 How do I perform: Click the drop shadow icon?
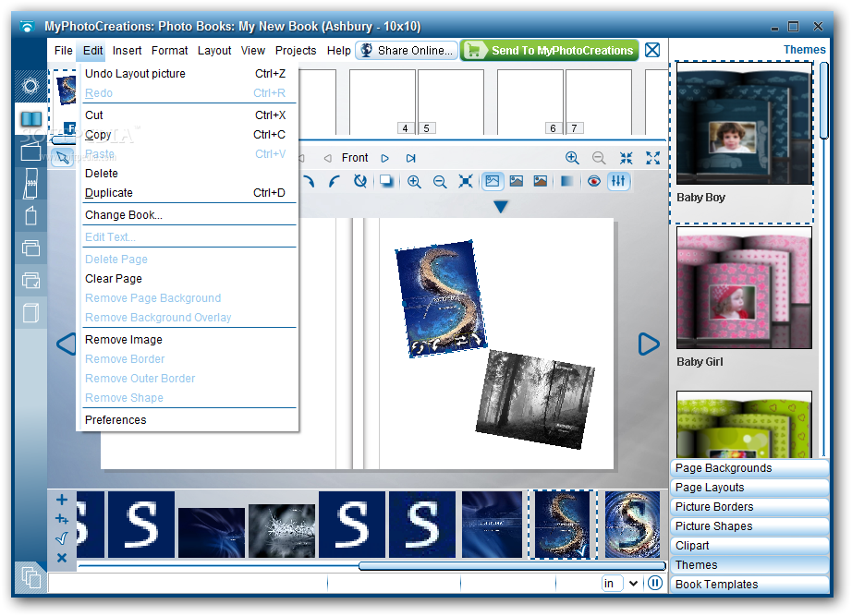386,181
